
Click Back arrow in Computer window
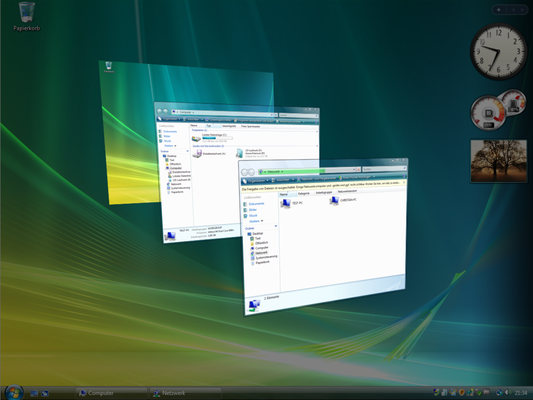(159, 111)
